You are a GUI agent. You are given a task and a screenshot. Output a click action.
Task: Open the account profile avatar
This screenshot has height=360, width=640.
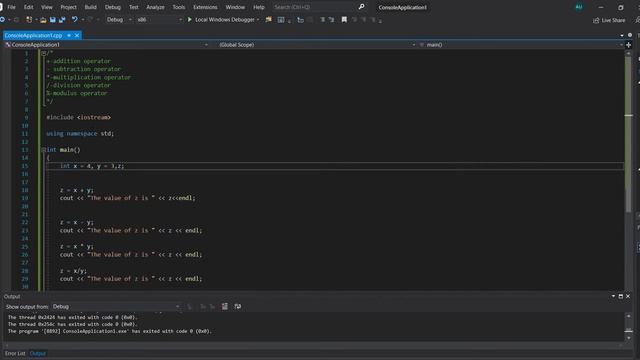(x=579, y=7)
